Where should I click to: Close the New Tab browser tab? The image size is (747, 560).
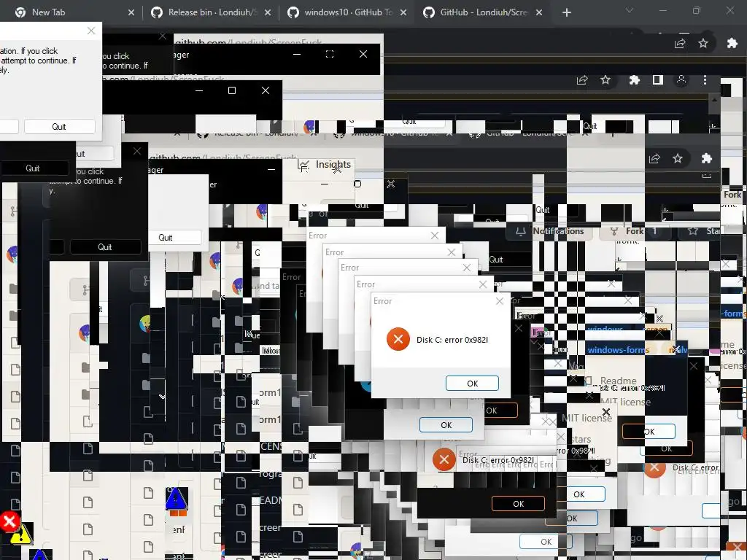point(131,13)
